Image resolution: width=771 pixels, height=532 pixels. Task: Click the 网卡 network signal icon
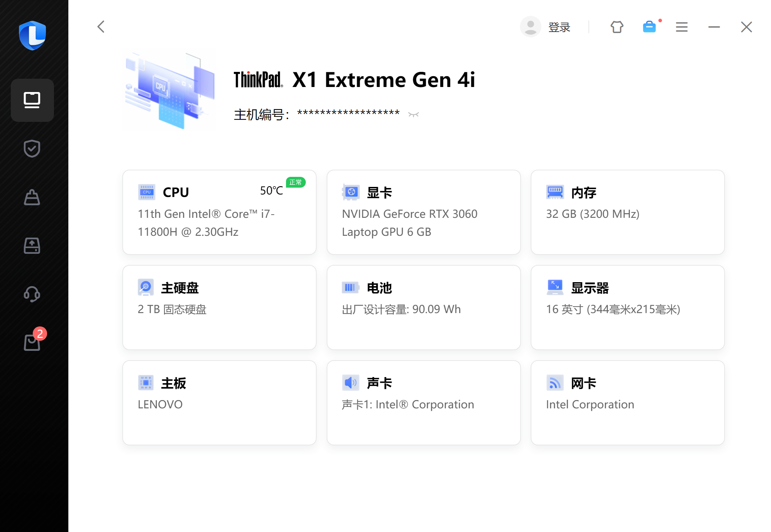click(555, 383)
